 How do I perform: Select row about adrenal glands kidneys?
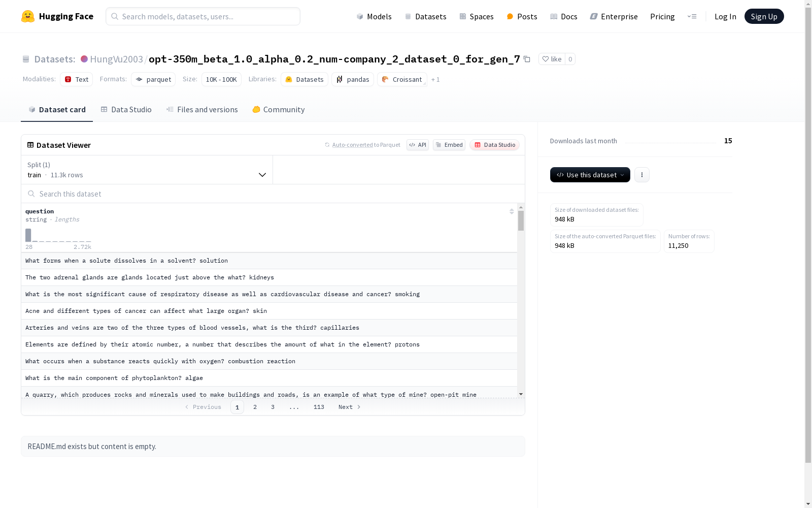269,277
